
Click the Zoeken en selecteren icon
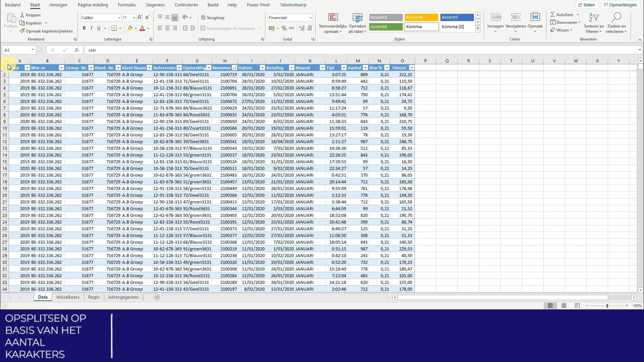pos(616,17)
